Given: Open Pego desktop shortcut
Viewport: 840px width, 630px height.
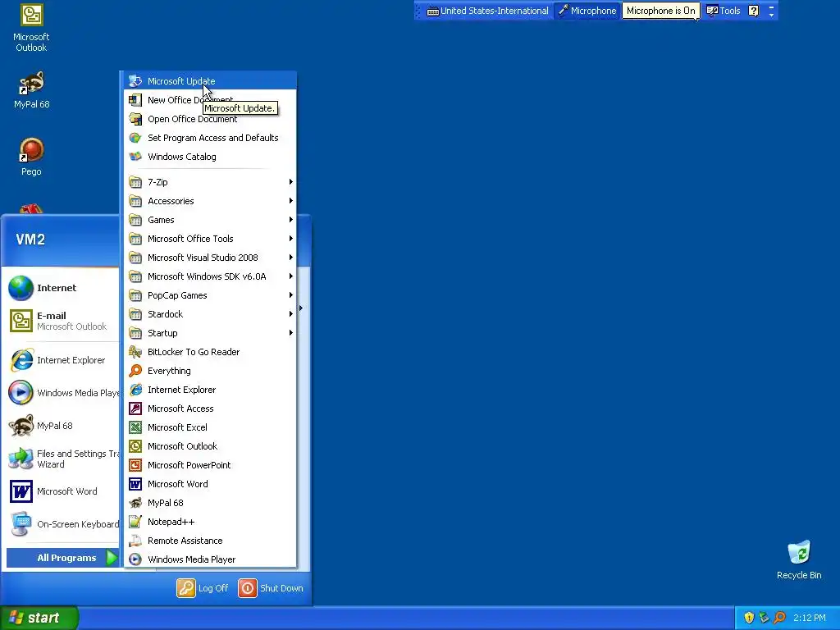Looking at the screenshot, I should [x=31, y=157].
